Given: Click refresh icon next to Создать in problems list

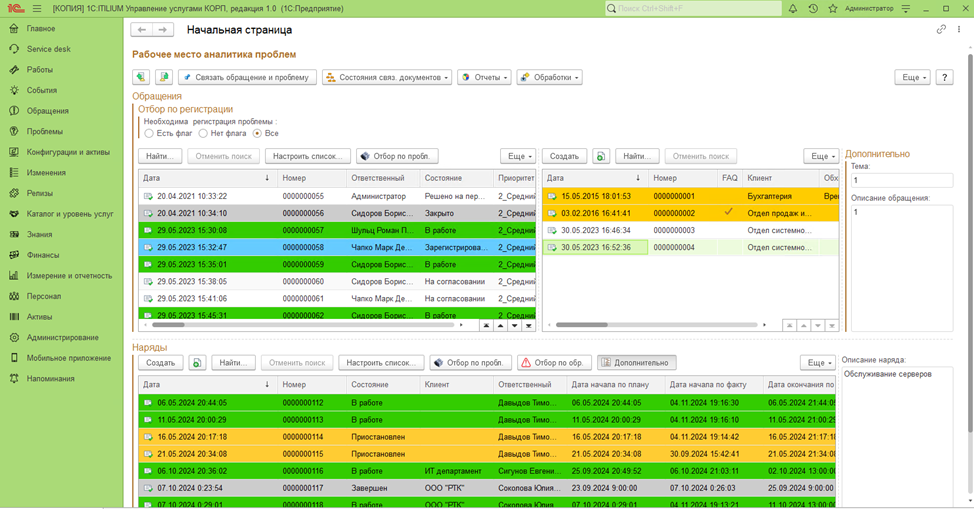Looking at the screenshot, I should click(601, 156).
